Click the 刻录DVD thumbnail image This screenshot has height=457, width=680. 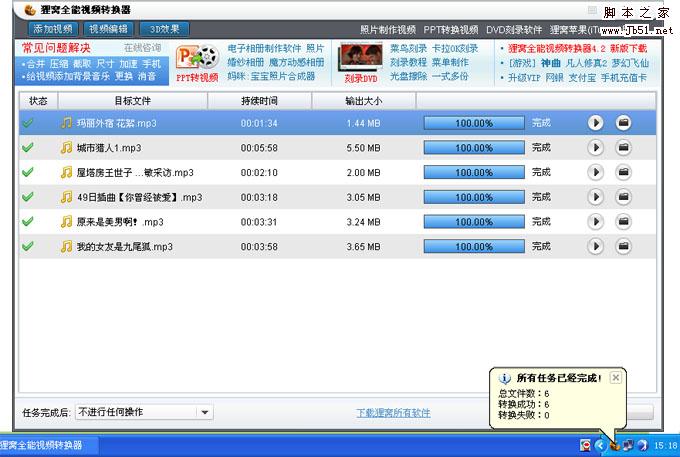click(x=361, y=56)
